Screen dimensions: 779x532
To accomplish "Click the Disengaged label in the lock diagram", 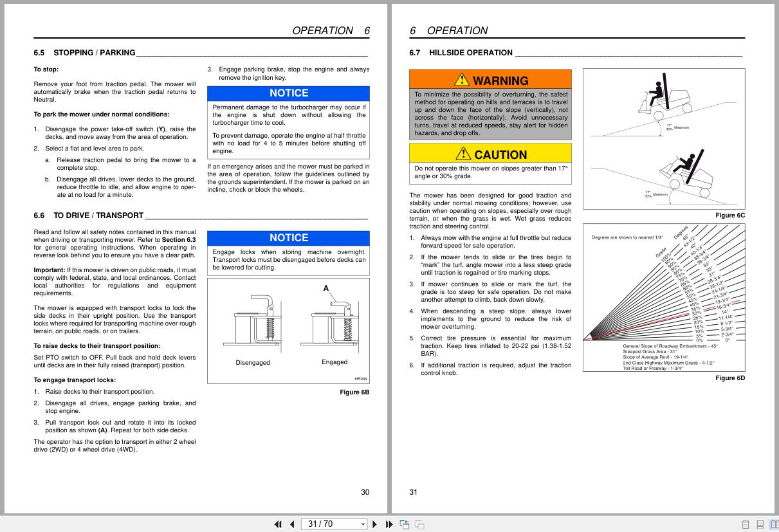I will (x=253, y=363).
